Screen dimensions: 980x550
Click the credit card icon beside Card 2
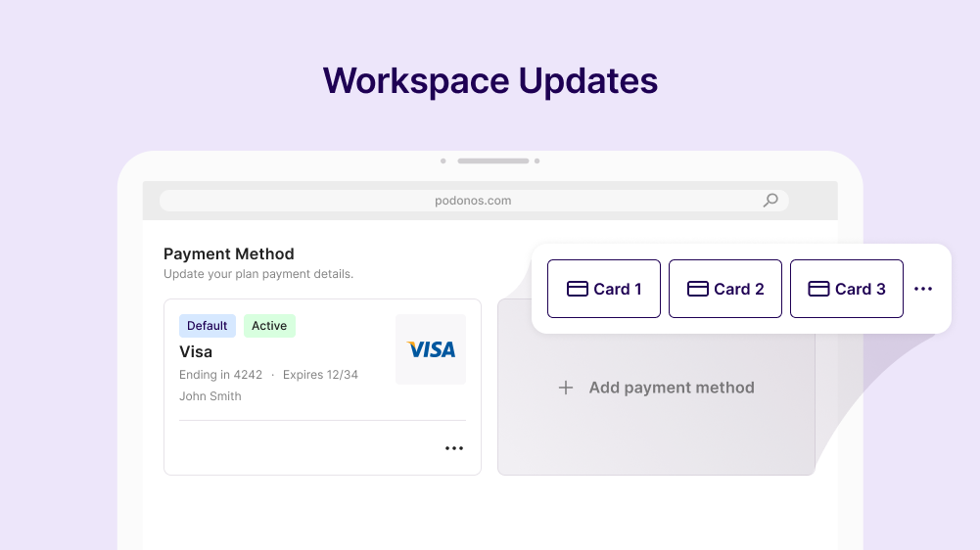click(x=698, y=289)
